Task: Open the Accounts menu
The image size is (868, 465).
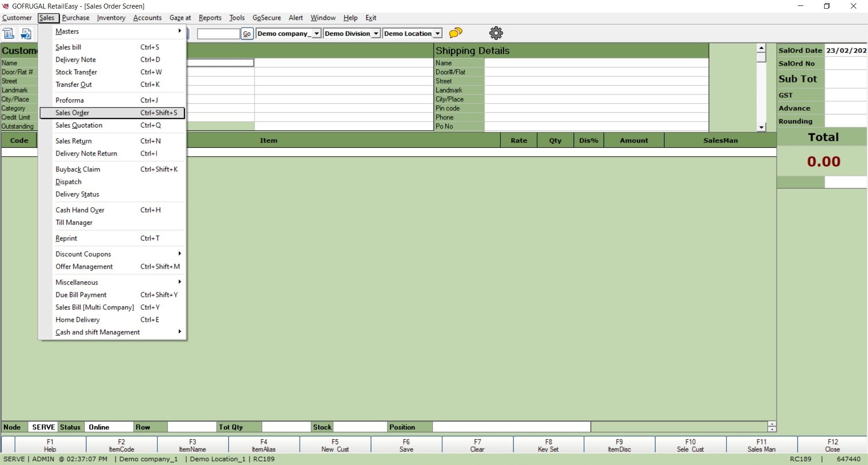Action: click(x=147, y=18)
